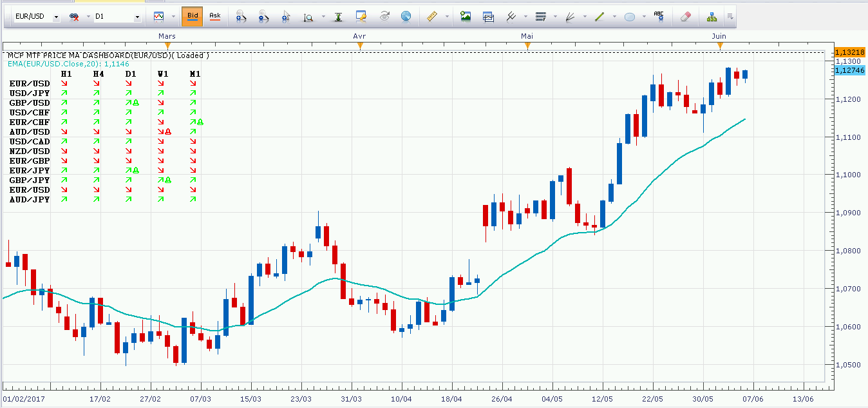Select the eraser tool
The image size is (868, 408).
click(685, 16)
